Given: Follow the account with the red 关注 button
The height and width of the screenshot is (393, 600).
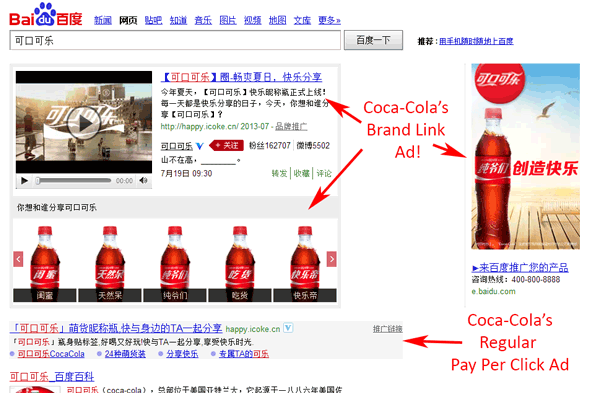Looking at the screenshot, I should click(x=227, y=145).
